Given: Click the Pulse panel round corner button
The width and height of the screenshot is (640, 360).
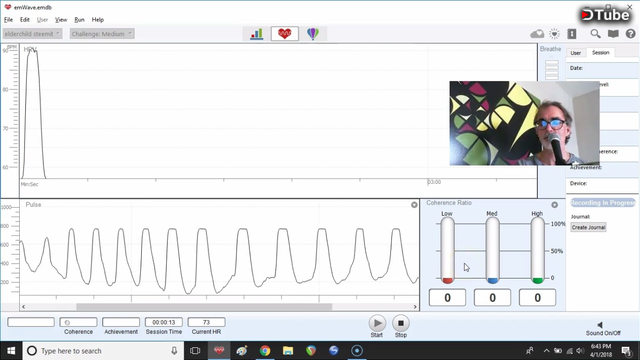Looking at the screenshot, I should pyautogui.click(x=414, y=205).
